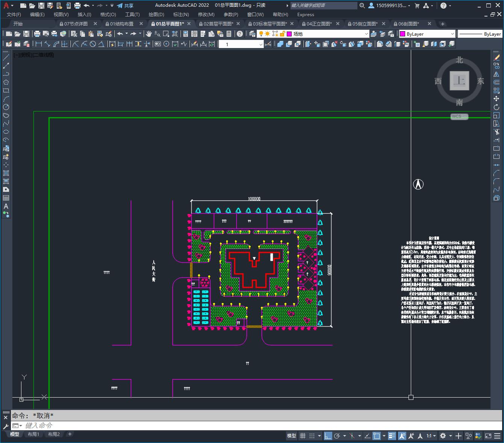Switch to the 02首层平面图 tab
504x443 pixels.
pos(218,24)
